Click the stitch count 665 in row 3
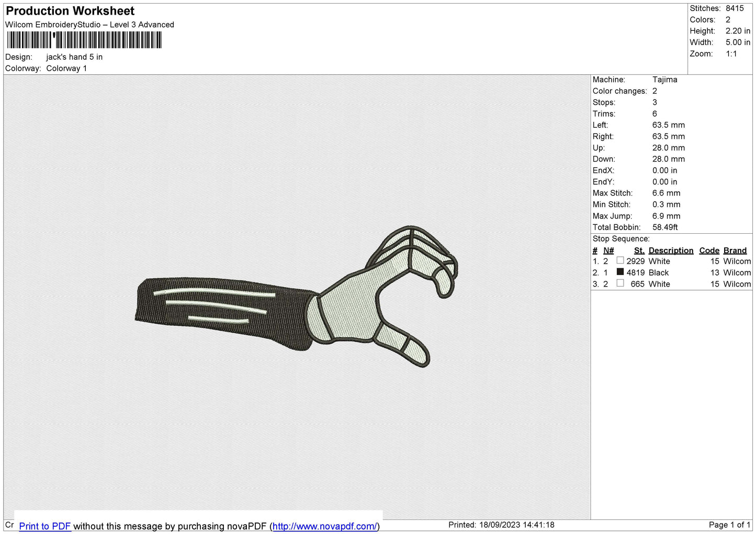Viewport: 756px width, 534px height. (x=638, y=284)
